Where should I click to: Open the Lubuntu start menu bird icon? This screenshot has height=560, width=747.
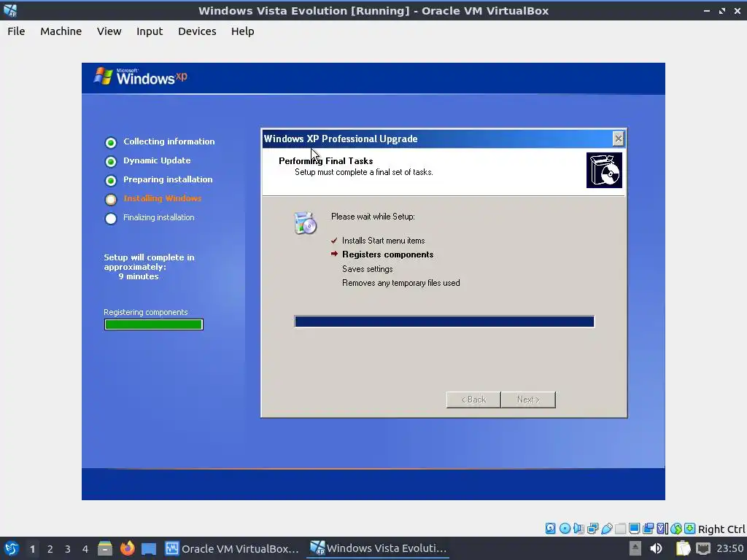click(12, 548)
